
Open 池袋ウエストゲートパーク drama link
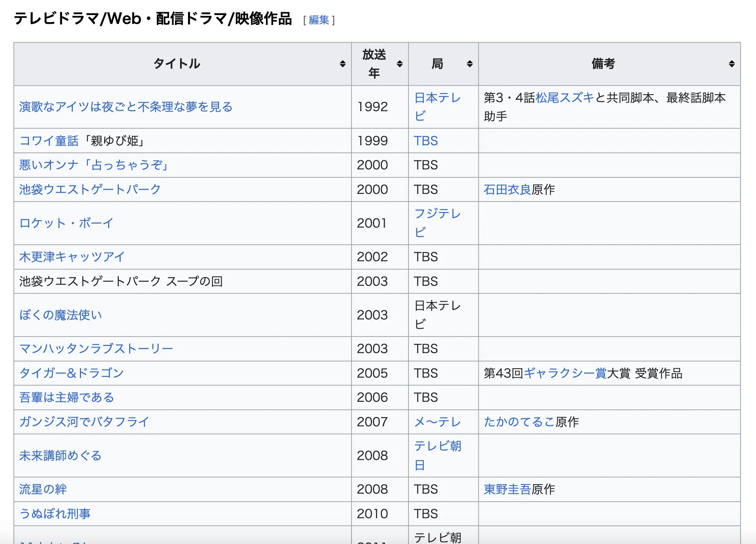pos(90,189)
